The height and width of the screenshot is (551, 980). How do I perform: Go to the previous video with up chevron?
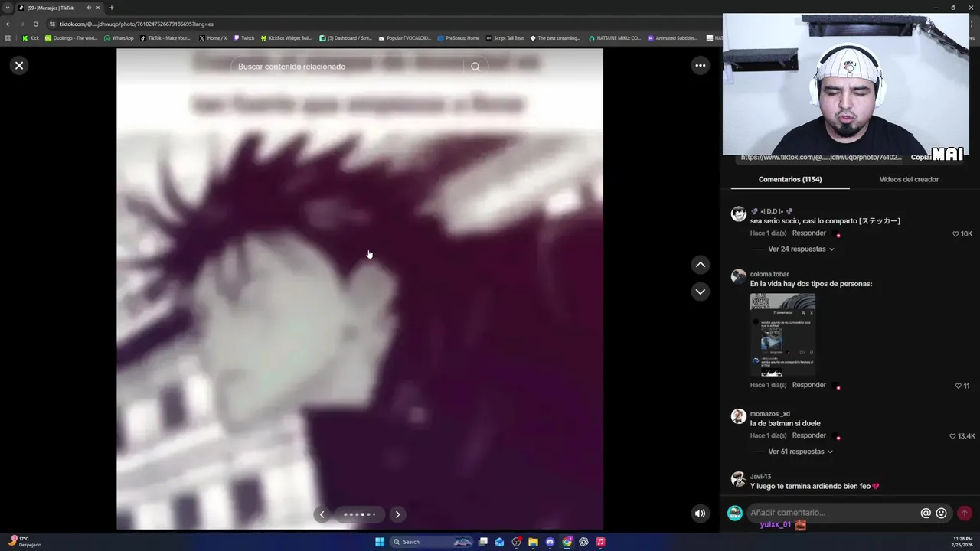[700, 265]
